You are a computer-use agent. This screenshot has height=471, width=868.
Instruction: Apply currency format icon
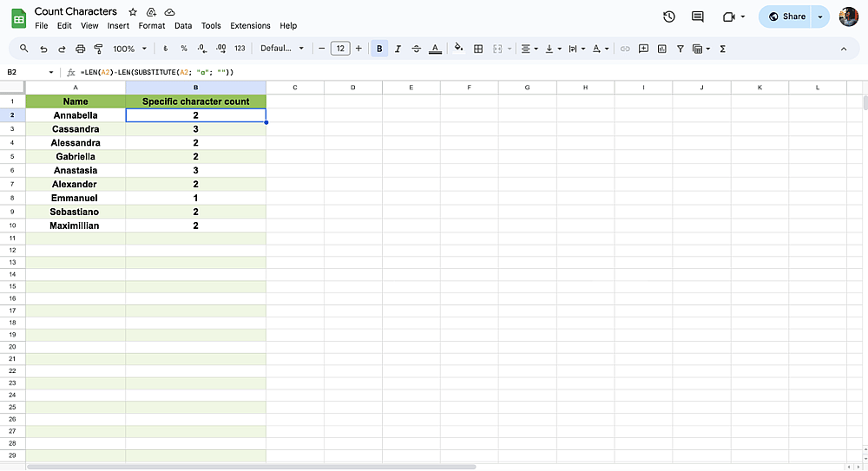pyautogui.click(x=165, y=49)
